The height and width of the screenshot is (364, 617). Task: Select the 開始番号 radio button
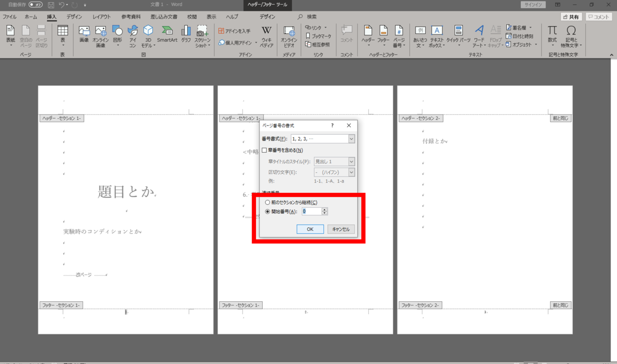[x=267, y=211]
